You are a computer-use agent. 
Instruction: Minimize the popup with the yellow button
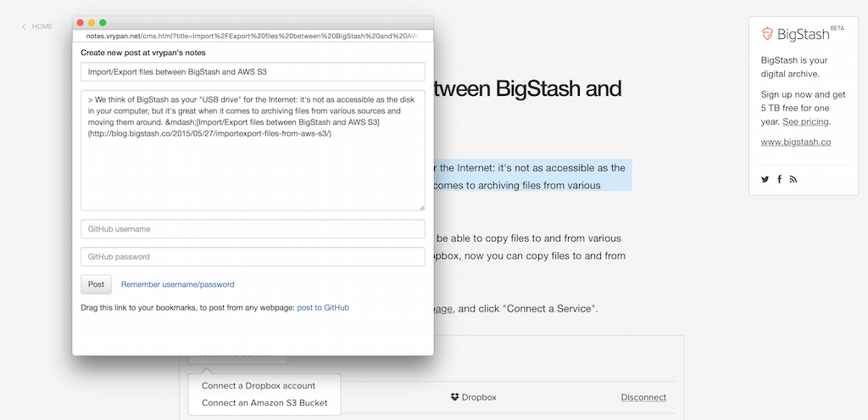coord(92,23)
